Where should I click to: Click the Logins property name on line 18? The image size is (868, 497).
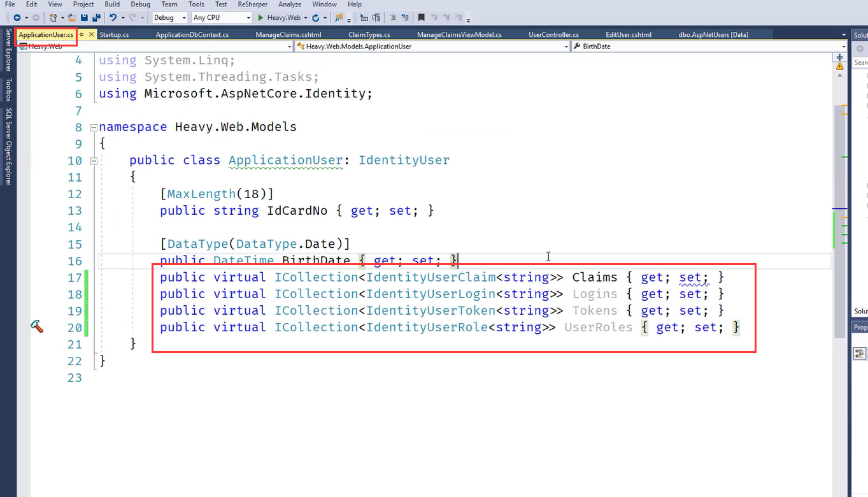[595, 294]
